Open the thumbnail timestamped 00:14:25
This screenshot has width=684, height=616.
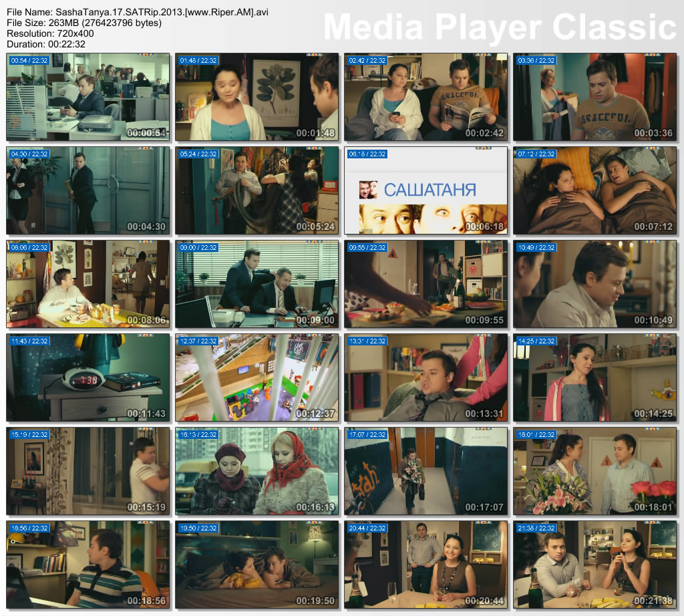(x=594, y=377)
